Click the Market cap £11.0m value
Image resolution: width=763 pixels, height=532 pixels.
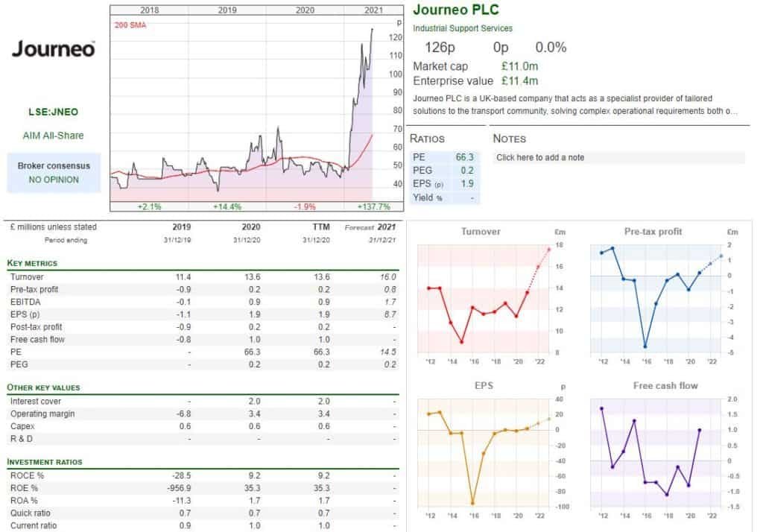[519, 66]
